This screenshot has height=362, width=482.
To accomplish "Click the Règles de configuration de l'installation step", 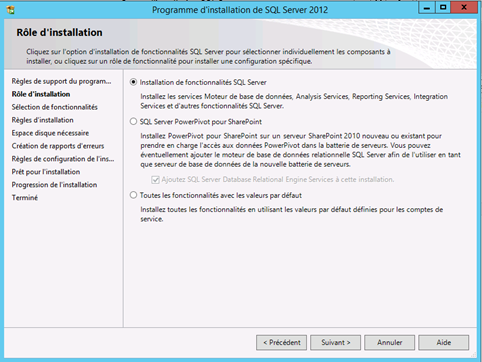I will click(x=63, y=159).
